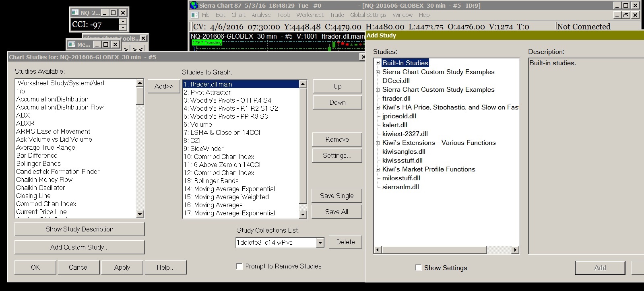Image resolution: width=644 pixels, height=291 pixels.
Task: Select 'Chaikin Money Flow' in Studies Available
Action: click(76, 180)
